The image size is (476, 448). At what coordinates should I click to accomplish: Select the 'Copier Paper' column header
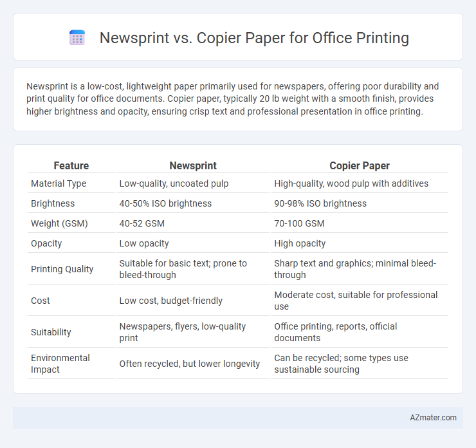(x=359, y=165)
